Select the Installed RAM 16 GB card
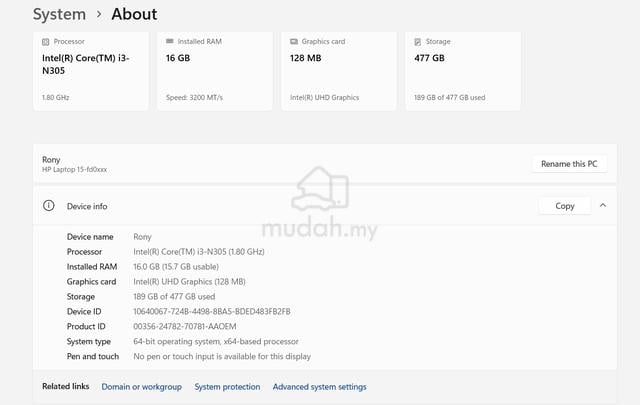This screenshot has width=640, height=405. coord(215,71)
